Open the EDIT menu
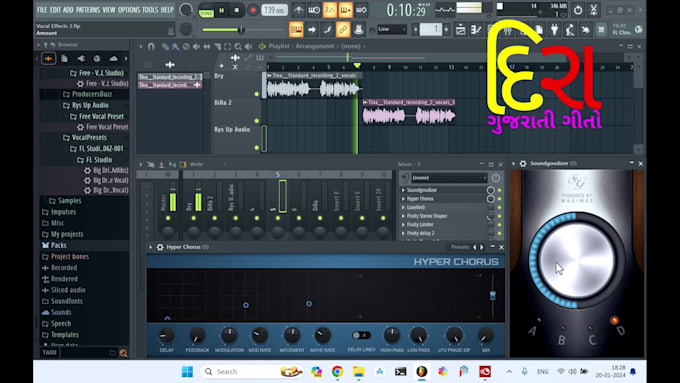 [x=56, y=10]
